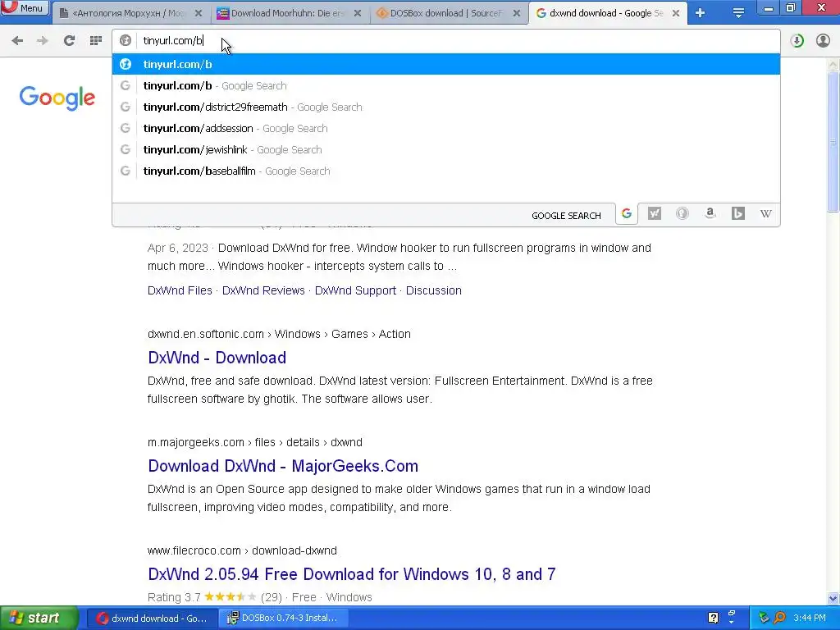Choose the tinyurl.com/baseballfilm suggestion
This screenshot has width=840, height=630.
tap(445, 171)
